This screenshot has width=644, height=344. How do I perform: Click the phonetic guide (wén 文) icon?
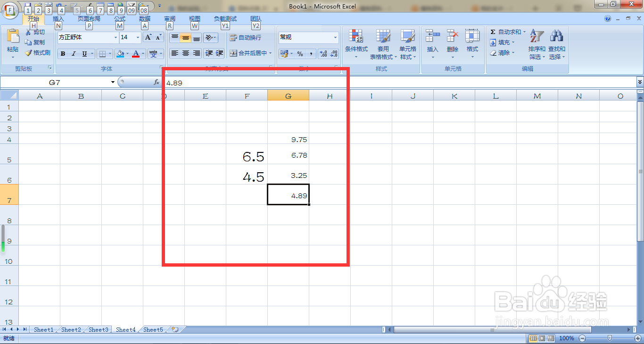153,54
